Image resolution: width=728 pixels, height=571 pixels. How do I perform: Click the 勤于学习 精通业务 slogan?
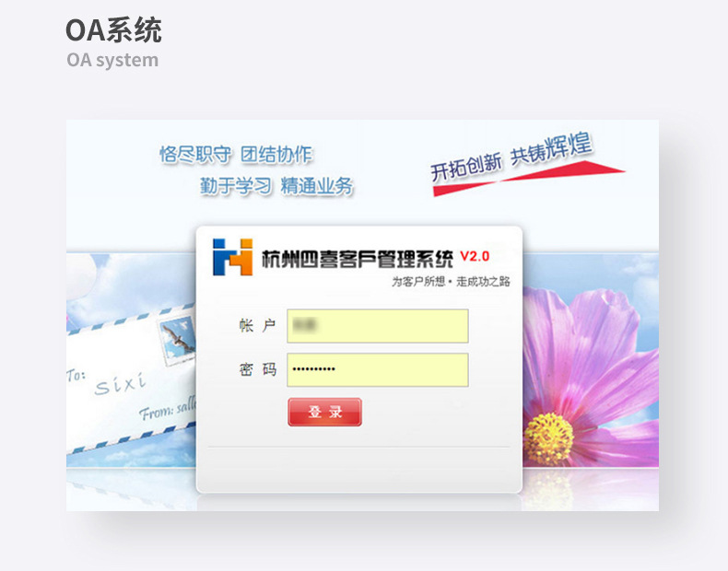(276, 186)
